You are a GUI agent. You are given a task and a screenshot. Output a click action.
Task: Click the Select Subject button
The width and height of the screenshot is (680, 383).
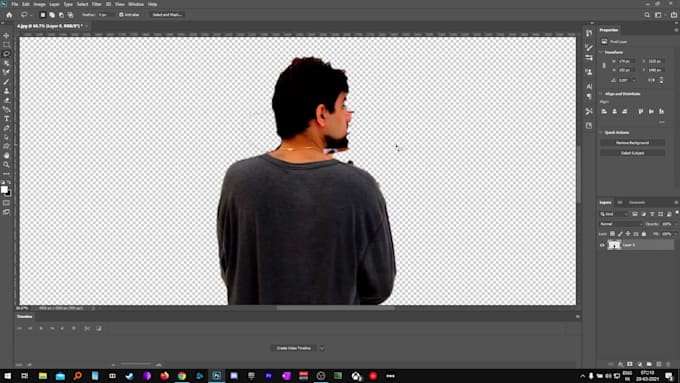[x=632, y=153]
